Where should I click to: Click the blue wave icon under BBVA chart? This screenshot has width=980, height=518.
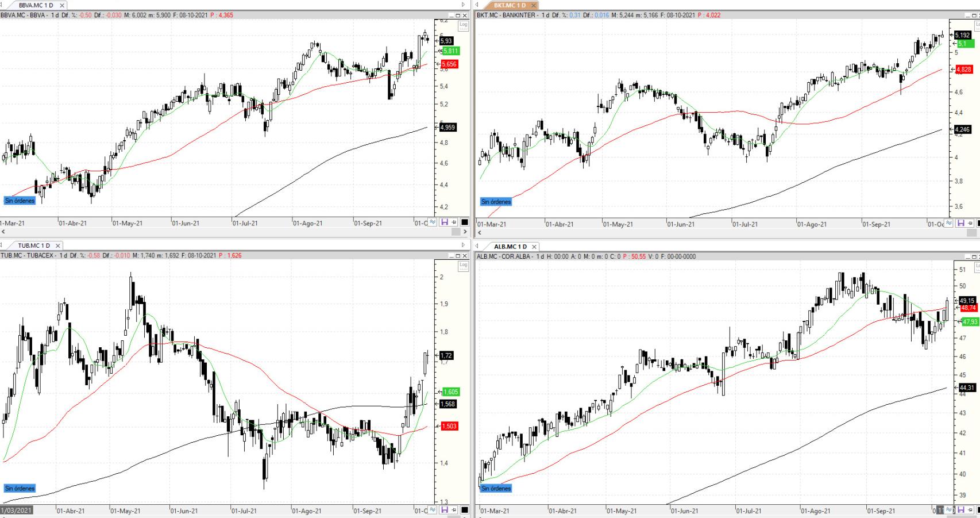coord(432,222)
